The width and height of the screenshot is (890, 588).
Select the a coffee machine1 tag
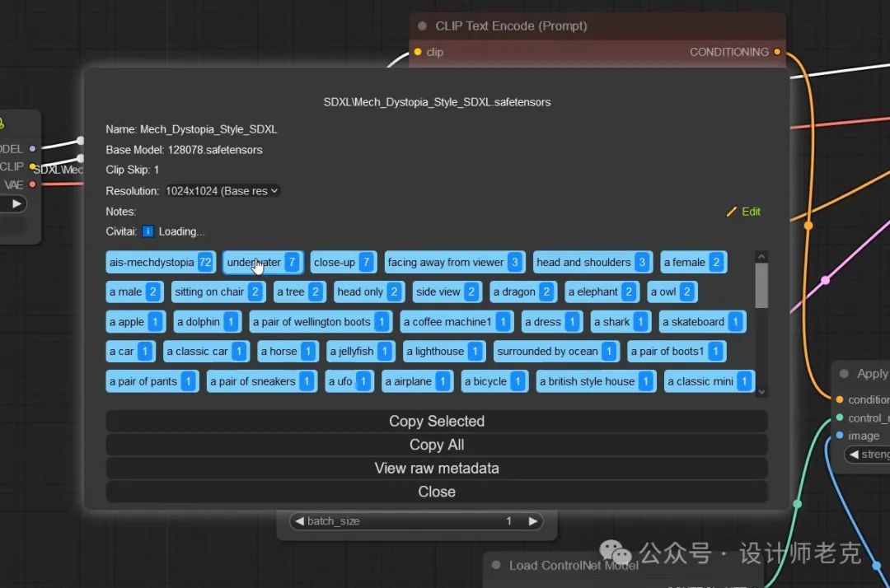click(x=457, y=321)
